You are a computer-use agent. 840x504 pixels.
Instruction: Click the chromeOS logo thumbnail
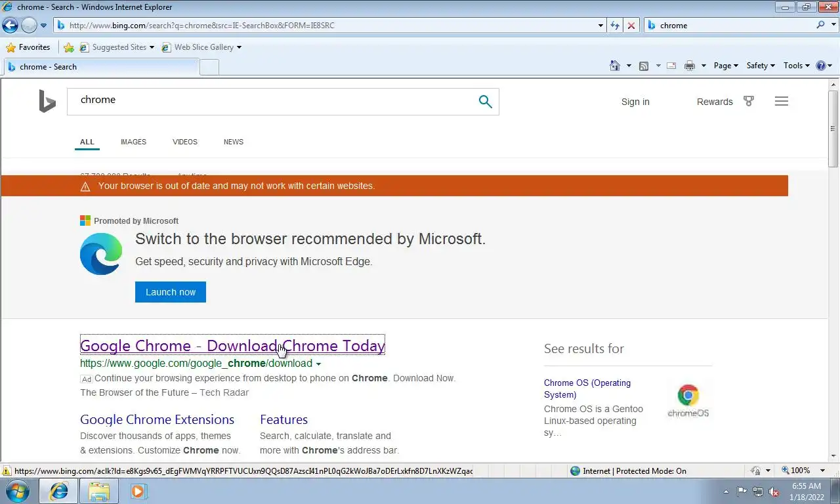click(x=688, y=400)
